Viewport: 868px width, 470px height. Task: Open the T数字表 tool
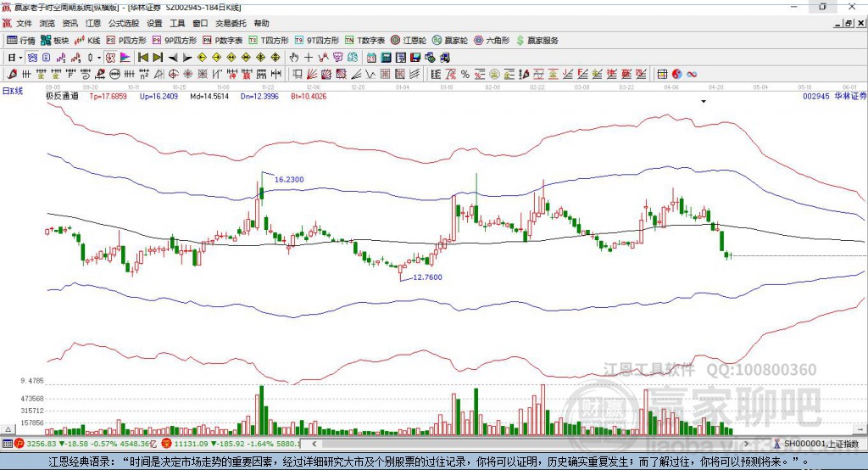tap(364, 41)
